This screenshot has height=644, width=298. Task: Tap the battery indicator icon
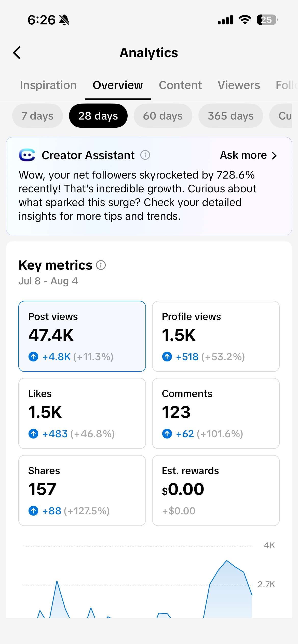267,20
